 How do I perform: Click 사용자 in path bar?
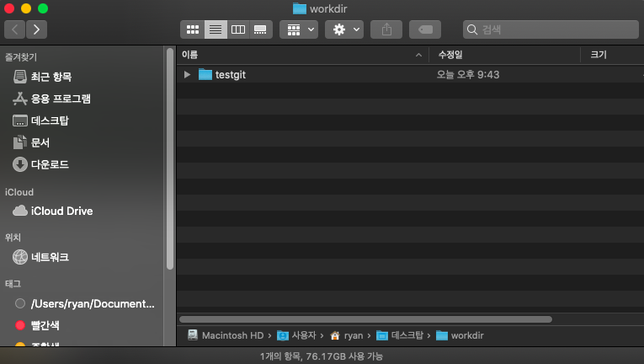point(296,335)
